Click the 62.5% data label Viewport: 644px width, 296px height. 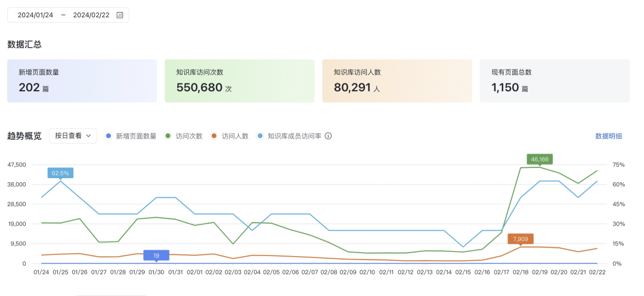[x=60, y=173]
